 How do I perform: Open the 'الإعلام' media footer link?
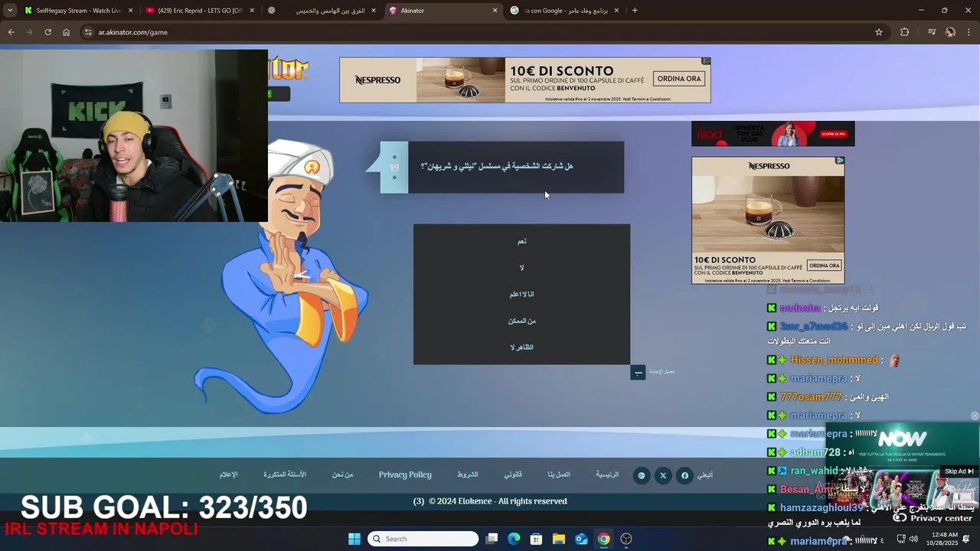(x=228, y=474)
